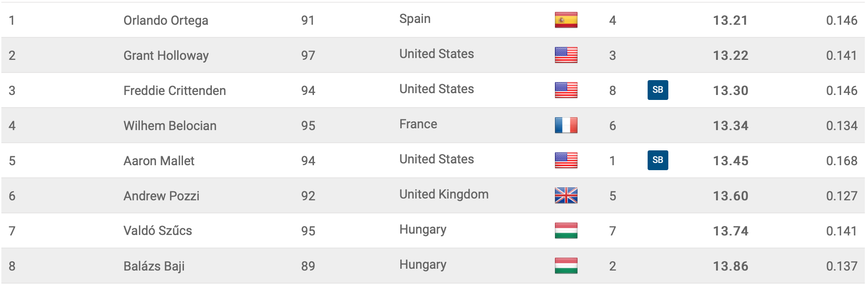Click Grant Holloway's United States flag
The image size is (868, 289).
click(566, 55)
